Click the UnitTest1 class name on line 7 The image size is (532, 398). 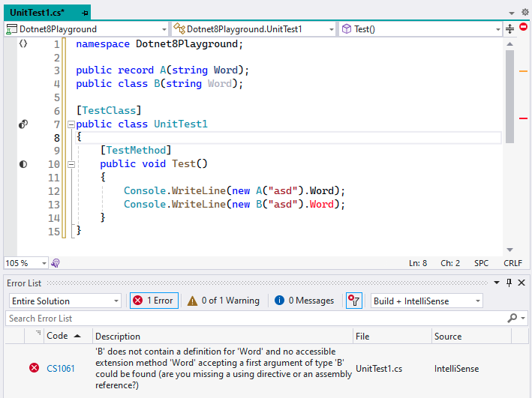click(181, 124)
